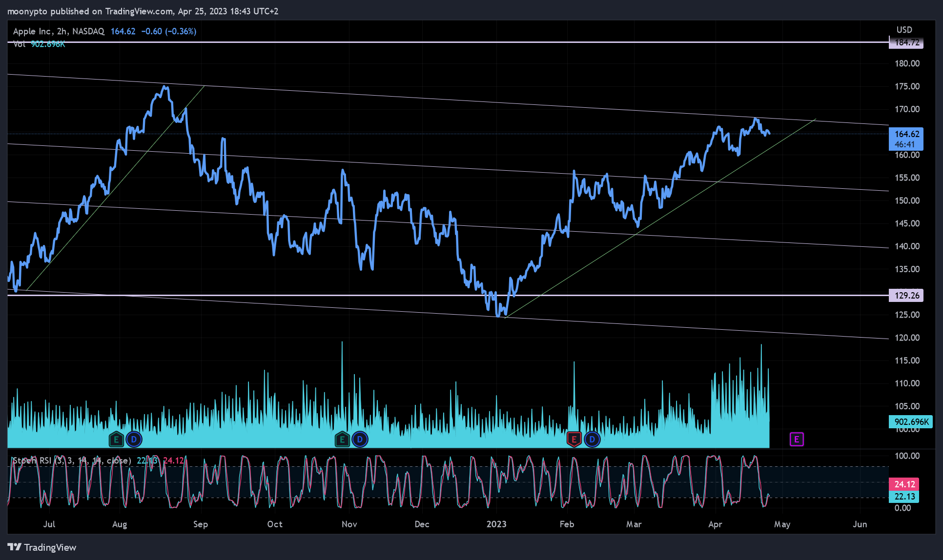Screen dimensions: 943x560
Task: Click the 129.26 price level label
Action: coord(906,295)
